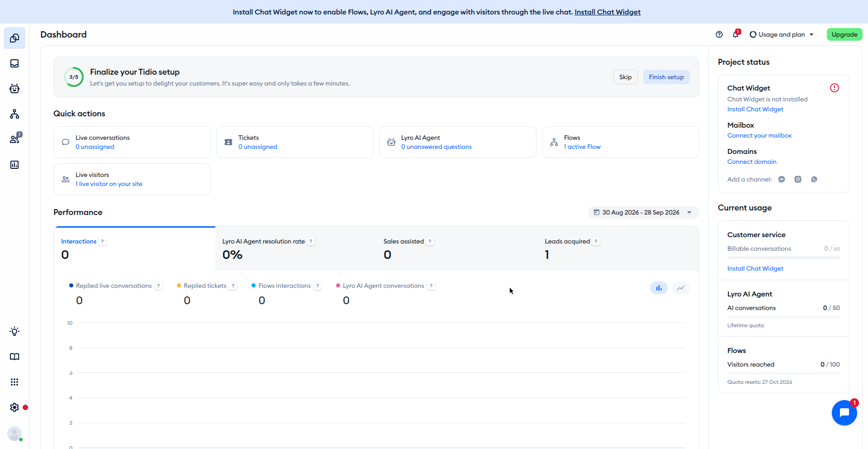Open the notifications bell
Image resolution: width=868 pixels, height=449 pixels.
[x=735, y=34]
